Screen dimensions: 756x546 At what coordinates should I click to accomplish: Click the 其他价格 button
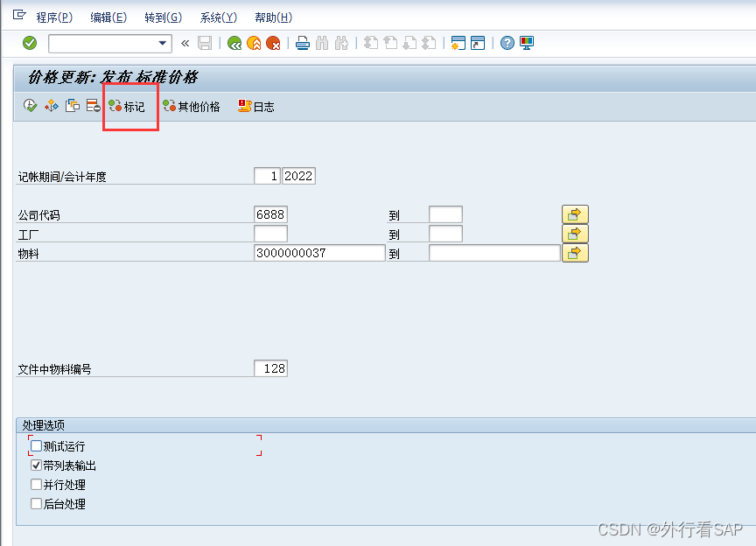191,107
